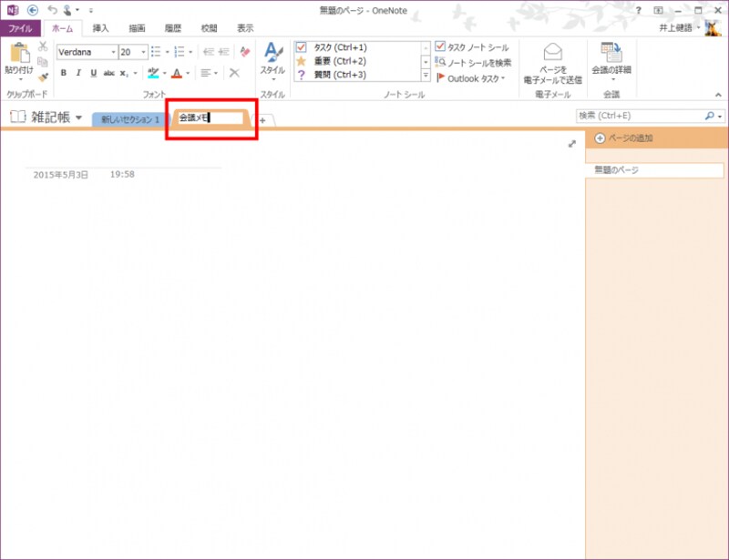Expand the page view with full-page arrow

572,144
